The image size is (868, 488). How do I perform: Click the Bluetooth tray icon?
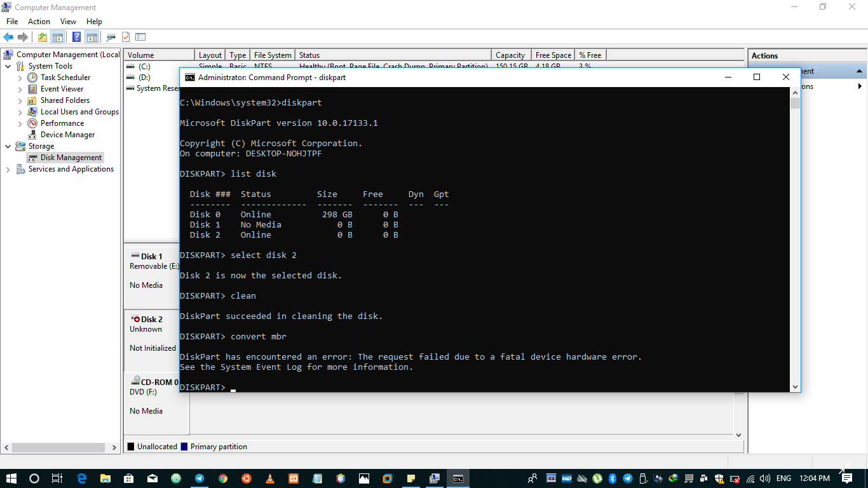click(x=613, y=478)
